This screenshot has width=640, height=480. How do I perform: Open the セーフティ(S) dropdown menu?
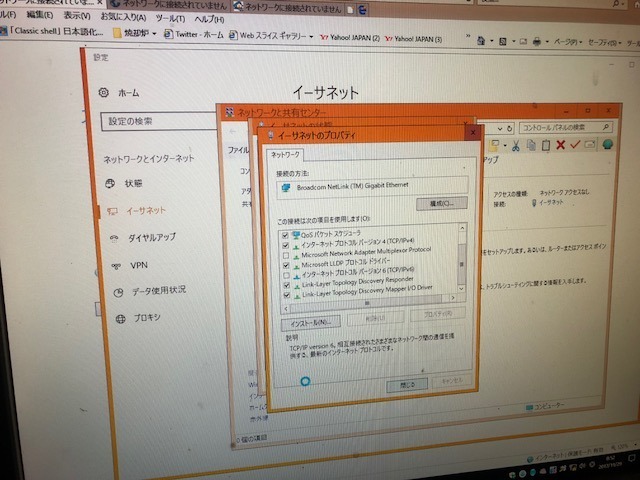pyautogui.click(x=604, y=42)
